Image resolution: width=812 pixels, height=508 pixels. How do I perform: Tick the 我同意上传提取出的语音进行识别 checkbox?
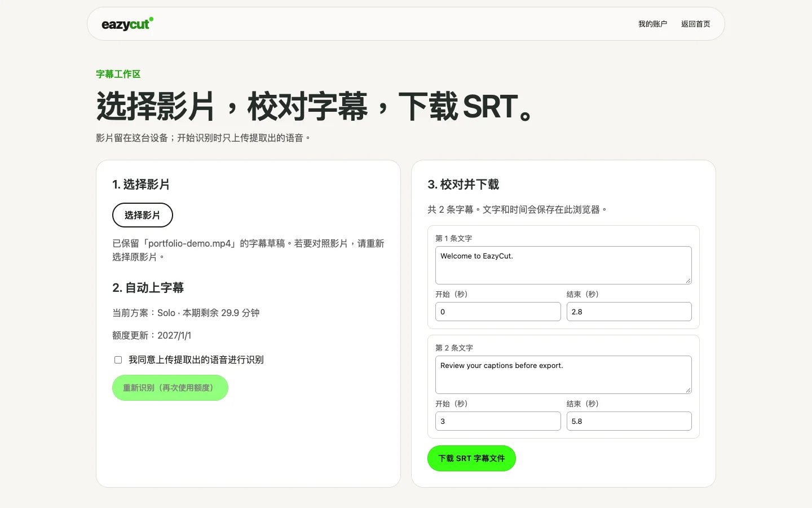tap(118, 360)
